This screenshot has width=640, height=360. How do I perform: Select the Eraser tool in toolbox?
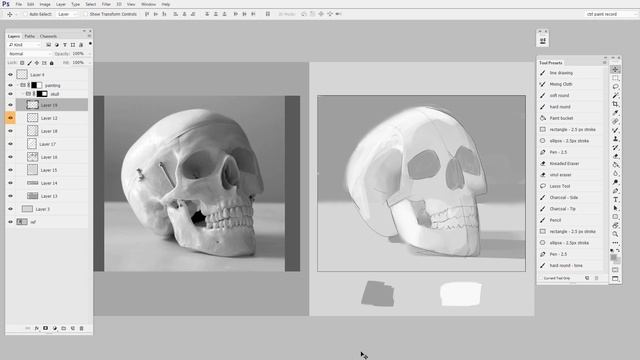pos(615,156)
